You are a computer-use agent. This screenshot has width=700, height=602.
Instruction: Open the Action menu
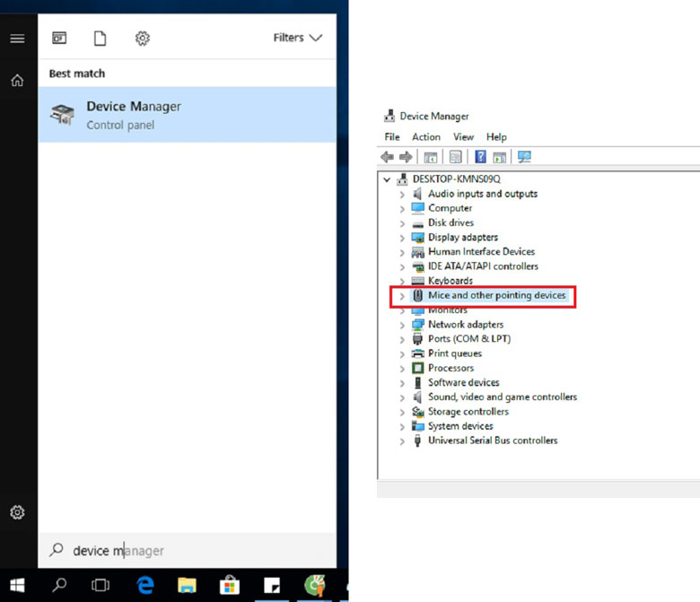pyautogui.click(x=425, y=137)
